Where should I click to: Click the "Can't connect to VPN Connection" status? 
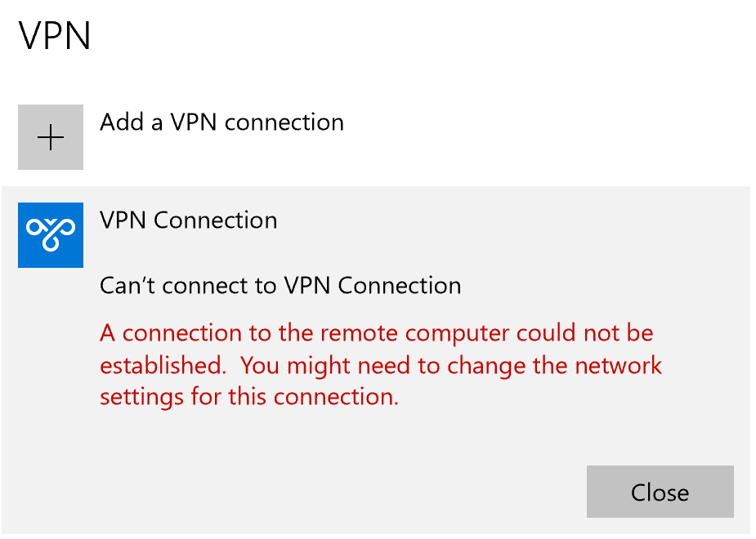tap(280, 286)
